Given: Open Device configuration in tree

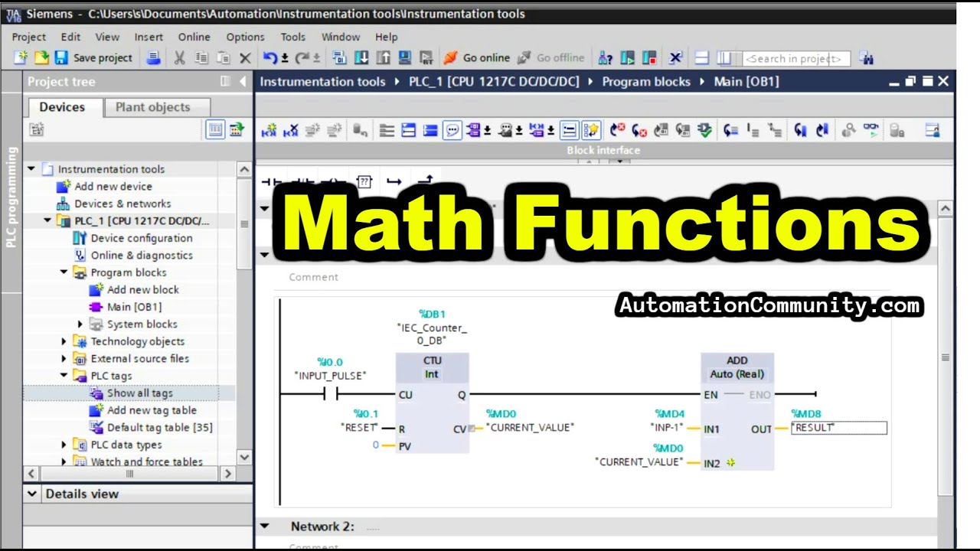Looking at the screenshot, I should (x=142, y=238).
